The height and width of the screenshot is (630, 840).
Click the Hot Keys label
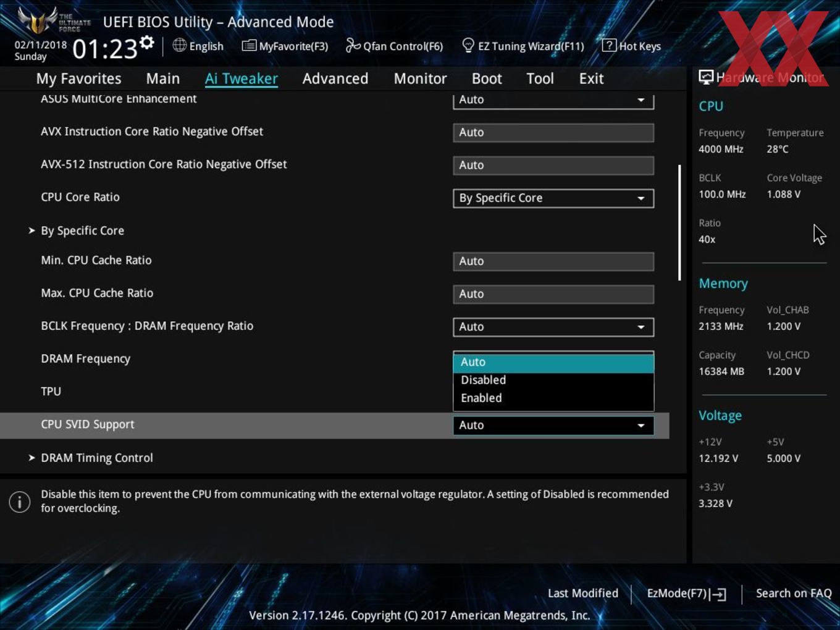click(x=640, y=46)
